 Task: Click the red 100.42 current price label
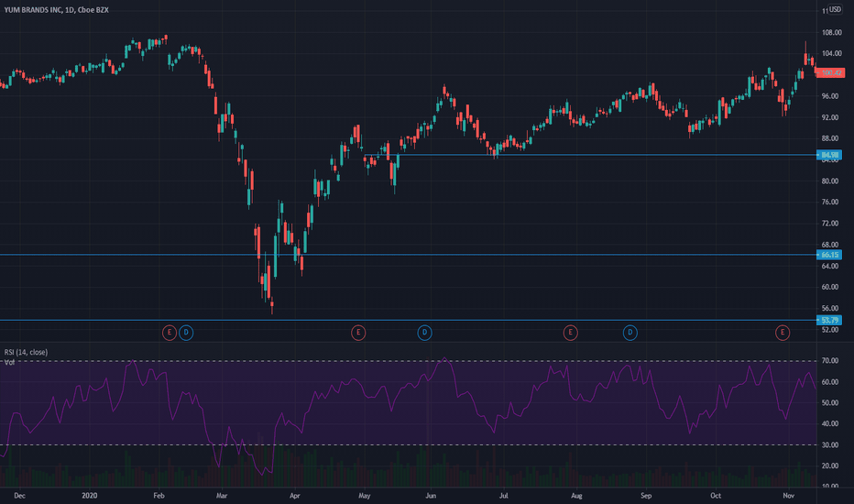pos(830,72)
